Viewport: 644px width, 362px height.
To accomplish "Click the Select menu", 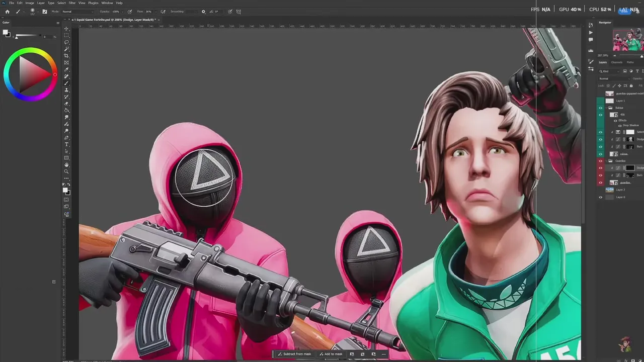I will pos(61,3).
